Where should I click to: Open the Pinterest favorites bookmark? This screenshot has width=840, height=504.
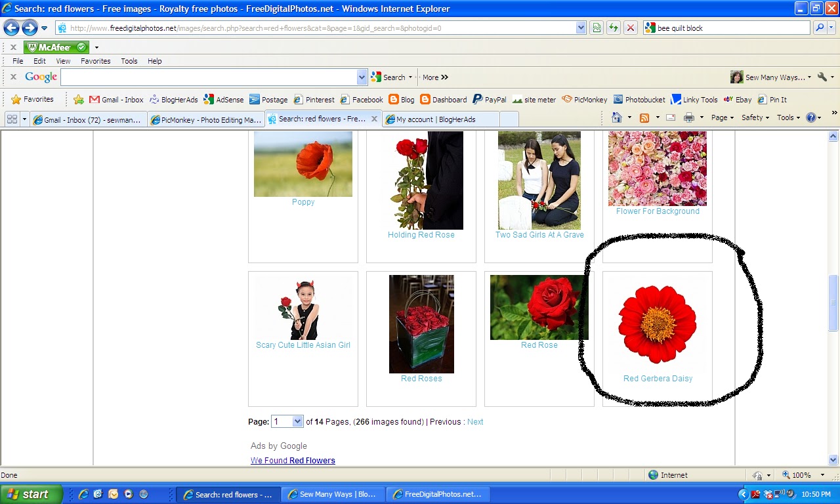point(314,100)
